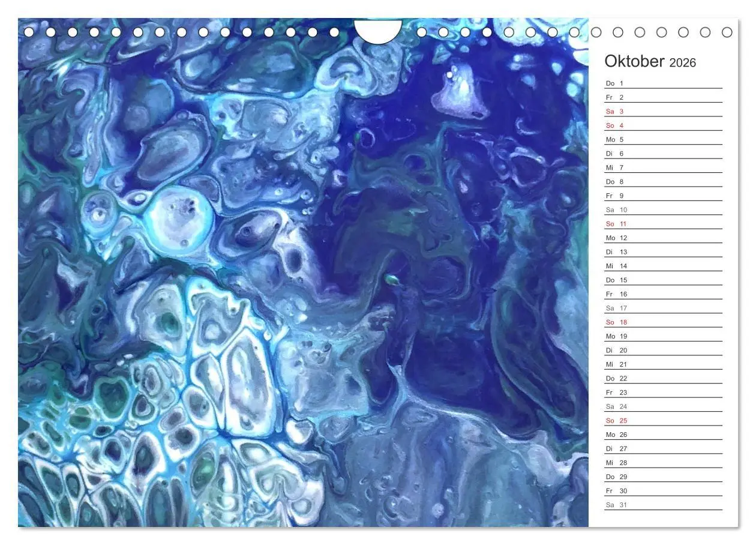Click the Oktober month heading
Viewport: 756px width, 545px height.
(x=634, y=61)
